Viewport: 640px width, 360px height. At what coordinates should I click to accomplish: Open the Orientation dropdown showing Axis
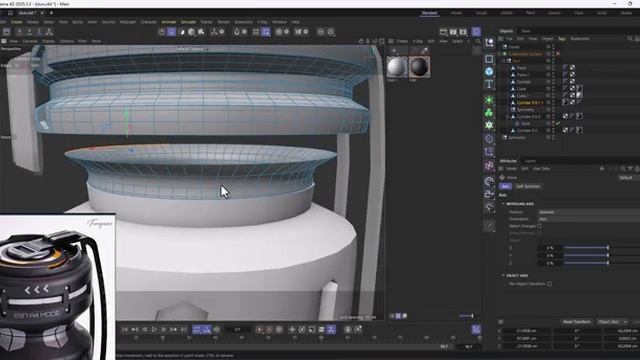click(x=589, y=219)
